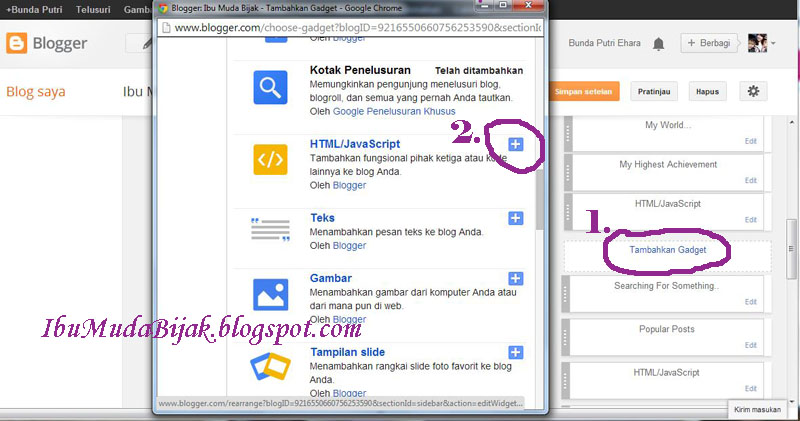Click the HTML/JavaScript code gadget icon
This screenshot has width=800, height=421.
[x=270, y=159]
